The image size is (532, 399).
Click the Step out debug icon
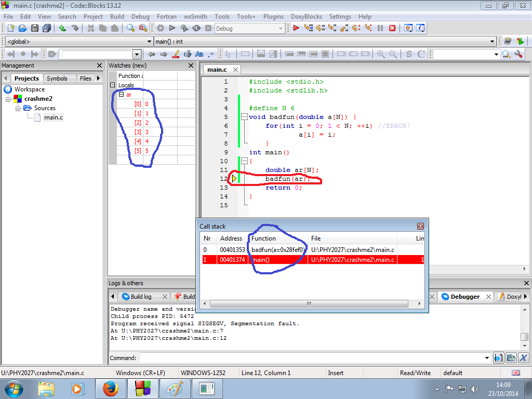(344, 28)
